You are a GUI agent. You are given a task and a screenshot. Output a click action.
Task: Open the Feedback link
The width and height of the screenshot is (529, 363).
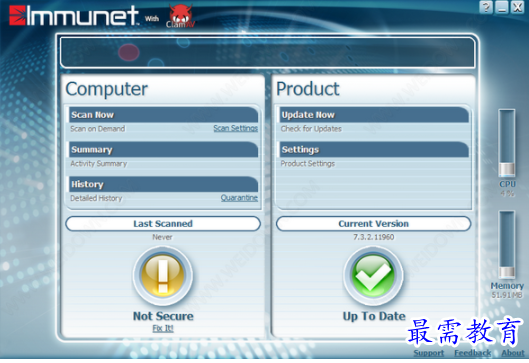473,353
